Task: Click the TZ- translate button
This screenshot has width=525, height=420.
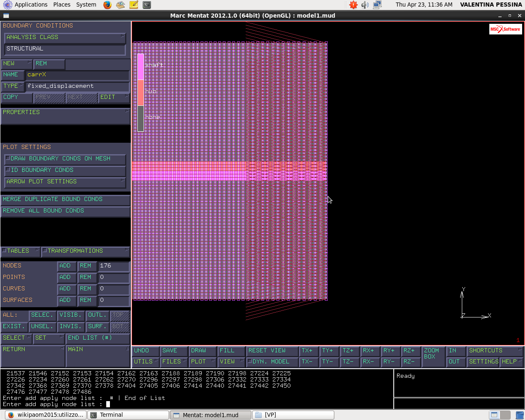Action: (350, 362)
